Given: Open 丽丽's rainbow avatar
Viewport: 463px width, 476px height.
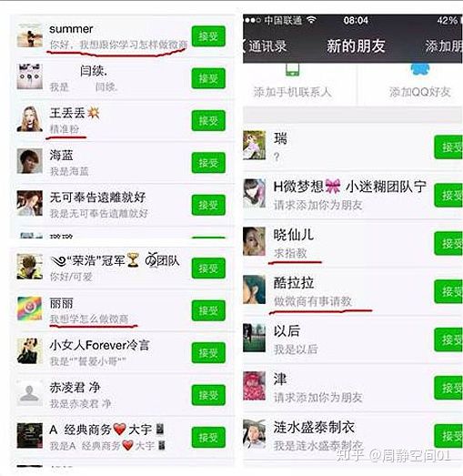Looking at the screenshot, I should 29,309.
